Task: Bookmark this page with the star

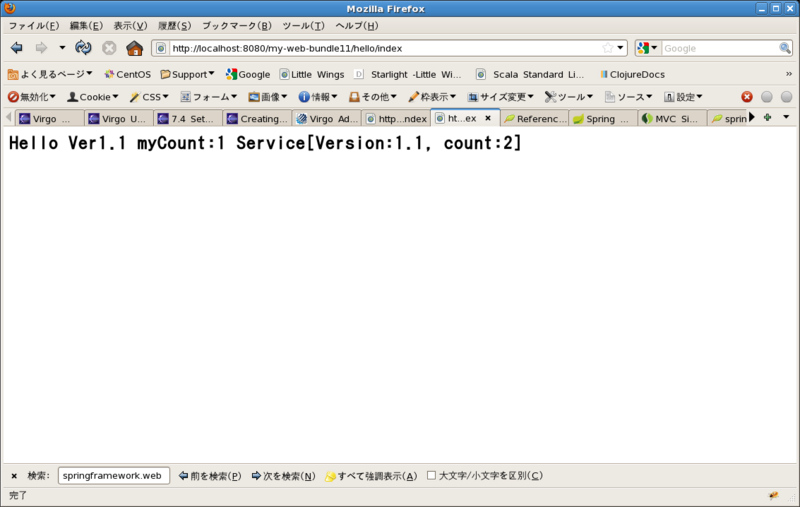Action: [607, 48]
